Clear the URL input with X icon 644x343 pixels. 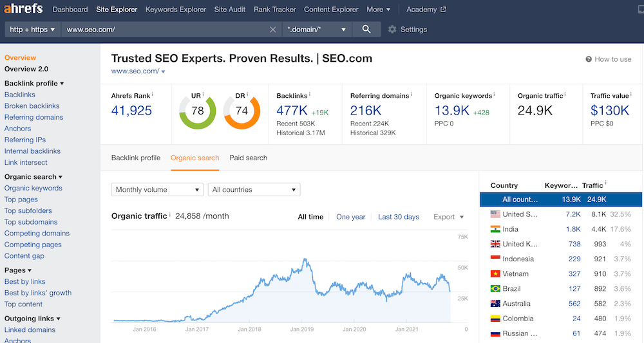click(272, 30)
